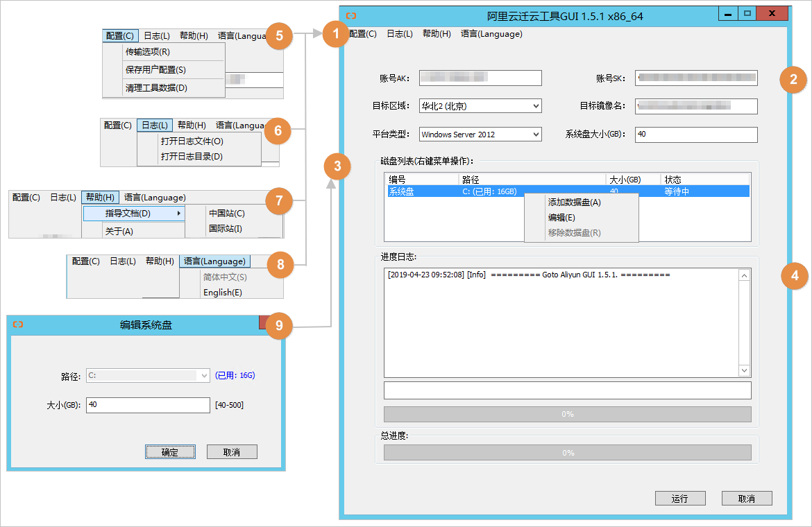Viewport: 812px width, 527px height.
Task: Close the main GUI window
Action: 772,14
